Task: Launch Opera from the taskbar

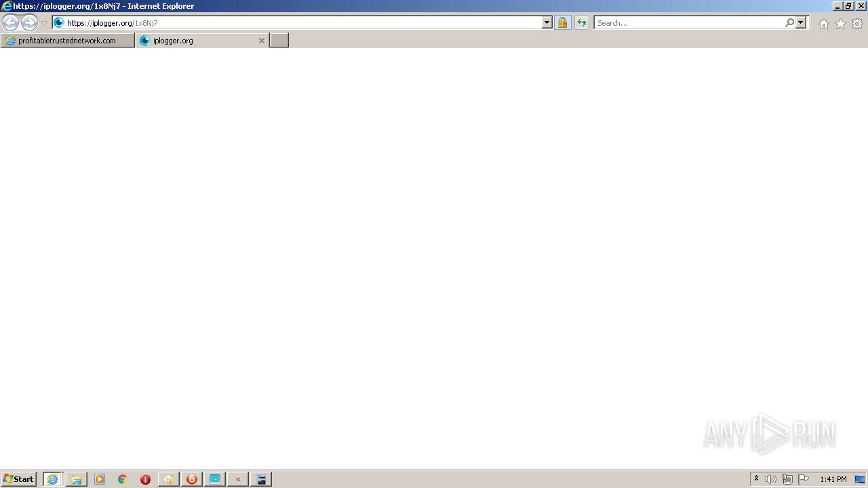Action: click(x=145, y=479)
